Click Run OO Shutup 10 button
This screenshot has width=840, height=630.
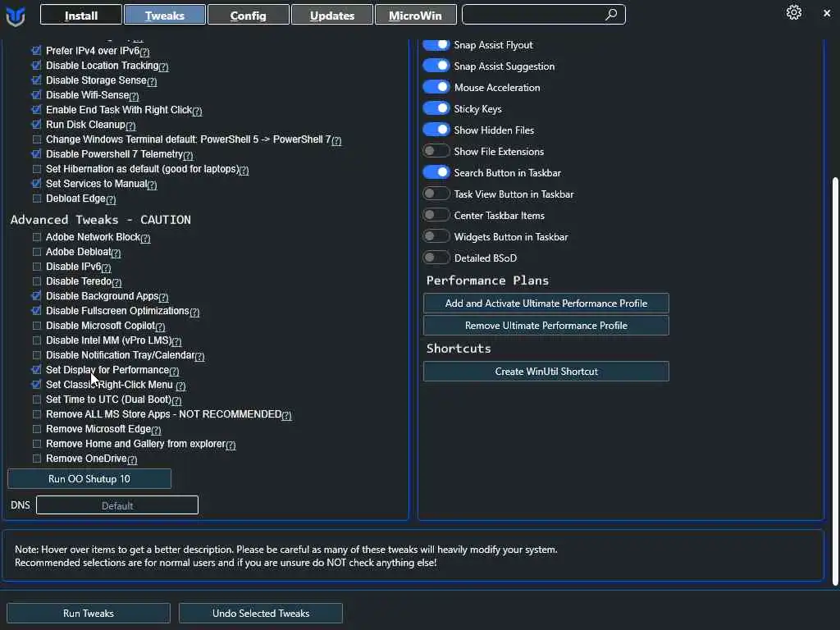tap(89, 479)
